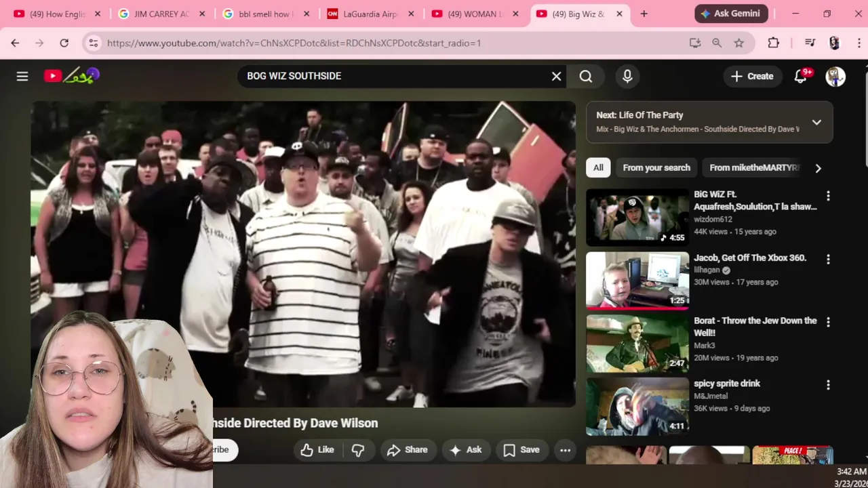868x488 pixels.
Task: Open options menu for Borat video
Action: click(828, 322)
